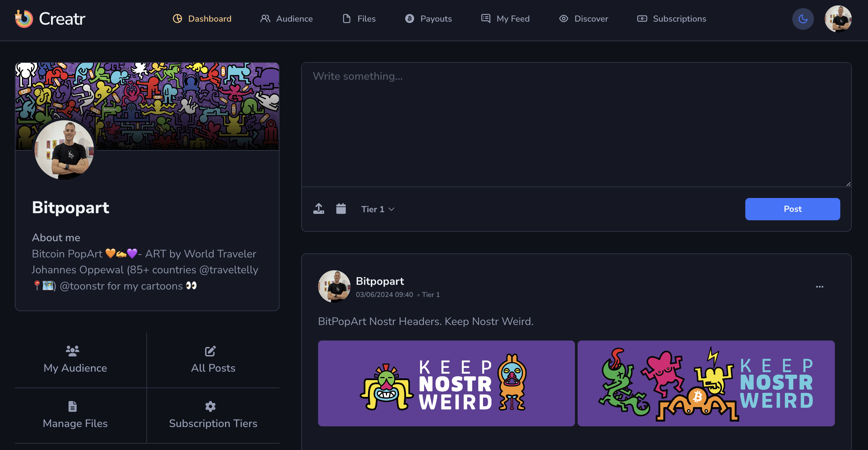Open the upload arrow dropdown

(x=319, y=208)
